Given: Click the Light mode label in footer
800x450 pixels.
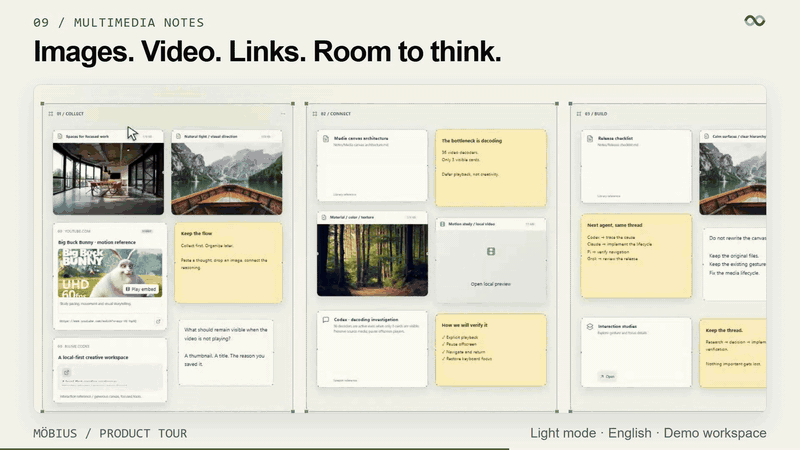Looking at the screenshot, I should tap(563, 433).
